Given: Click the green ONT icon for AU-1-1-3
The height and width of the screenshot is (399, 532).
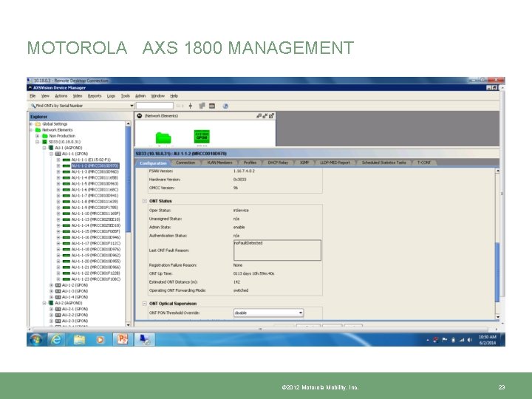Looking at the screenshot, I should 66,172.
